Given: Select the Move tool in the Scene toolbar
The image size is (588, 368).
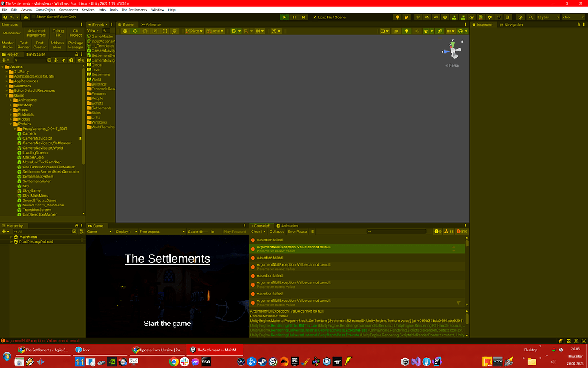Looking at the screenshot, I should (135, 32).
